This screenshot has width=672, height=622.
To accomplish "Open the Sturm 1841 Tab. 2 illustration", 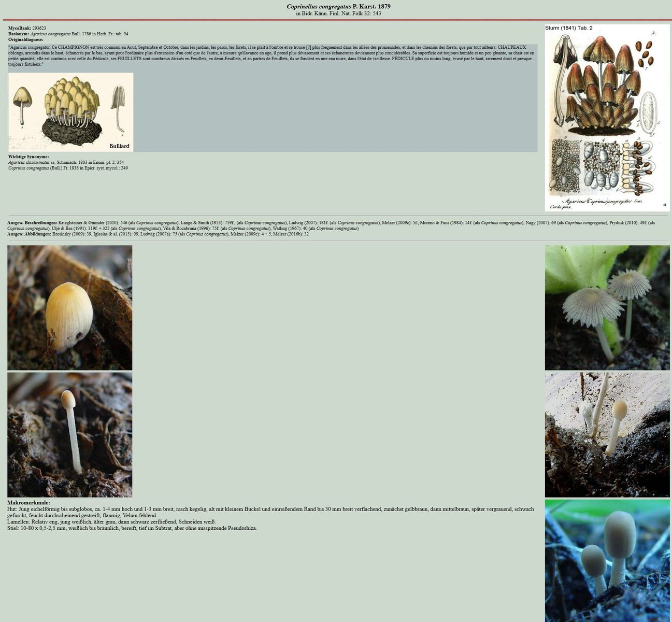I will pyautogui.click(x=607, y=121).
